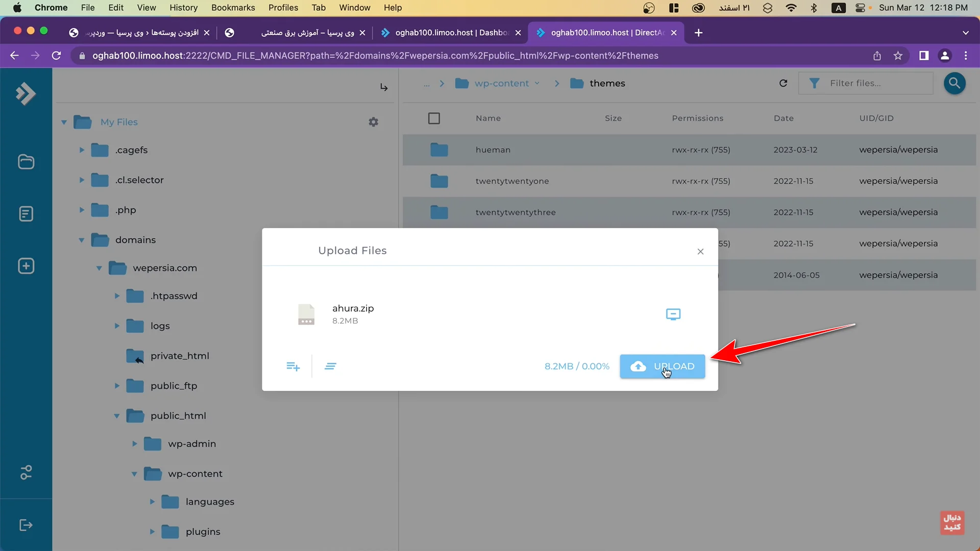Open a new browser tab
This screenshot has height=551, width=980.
698,33
